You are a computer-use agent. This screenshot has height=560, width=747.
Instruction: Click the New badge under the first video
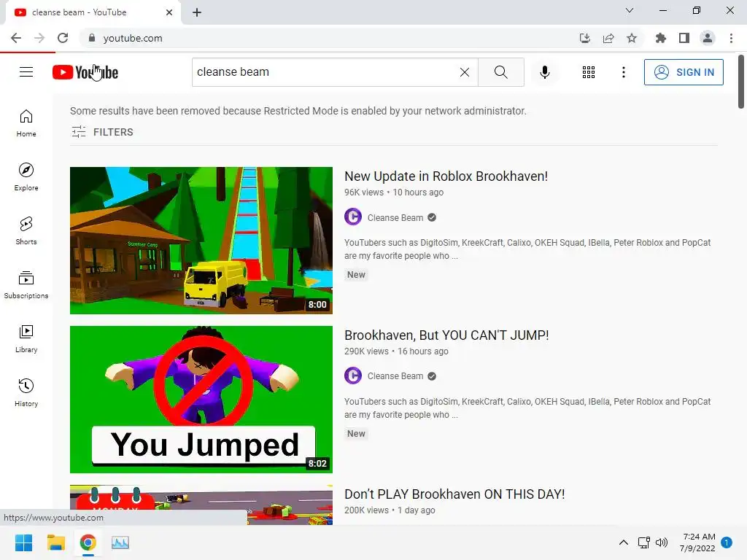(356, 275)
